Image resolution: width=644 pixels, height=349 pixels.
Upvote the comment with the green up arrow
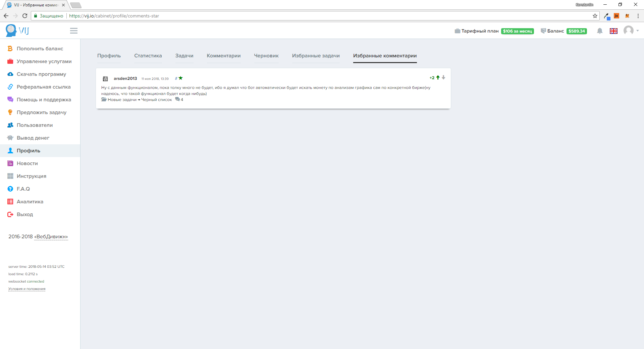[x=438, y=78]
